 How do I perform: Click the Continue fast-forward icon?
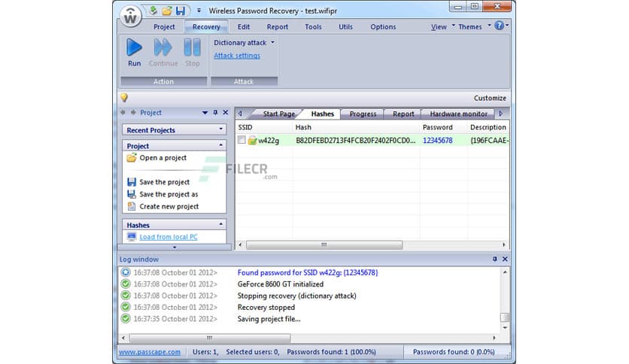coord(163,47)
